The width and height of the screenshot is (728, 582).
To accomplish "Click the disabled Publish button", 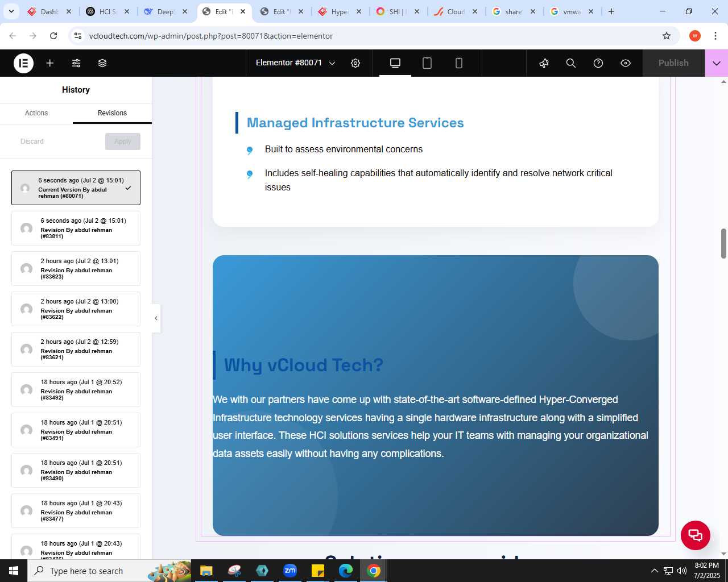I will coord(673,63).
